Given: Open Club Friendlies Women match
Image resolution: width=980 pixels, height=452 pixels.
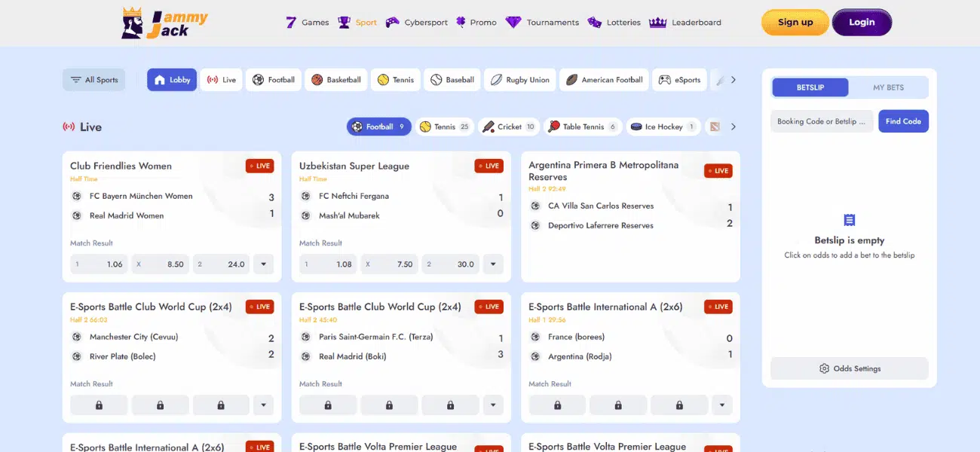Looking at the screenshot, I should coord(121,166).
